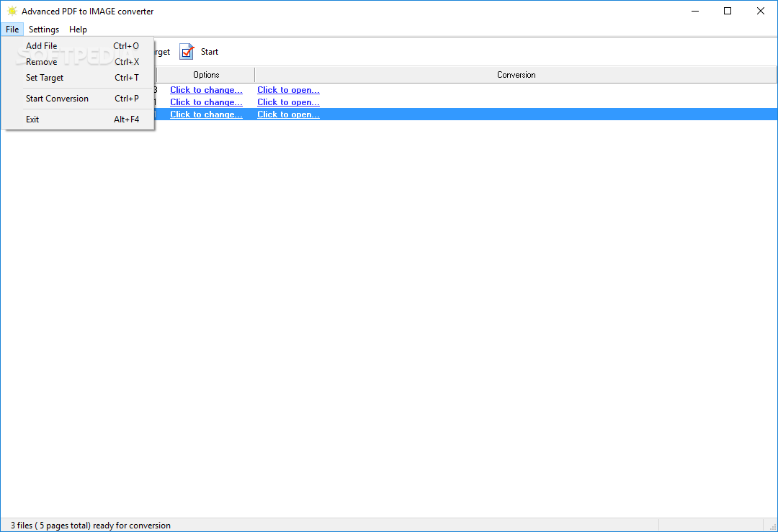The width and height of the screenshot is (778, 532).
Task: Open the Help menu
Action: point(78,30)
